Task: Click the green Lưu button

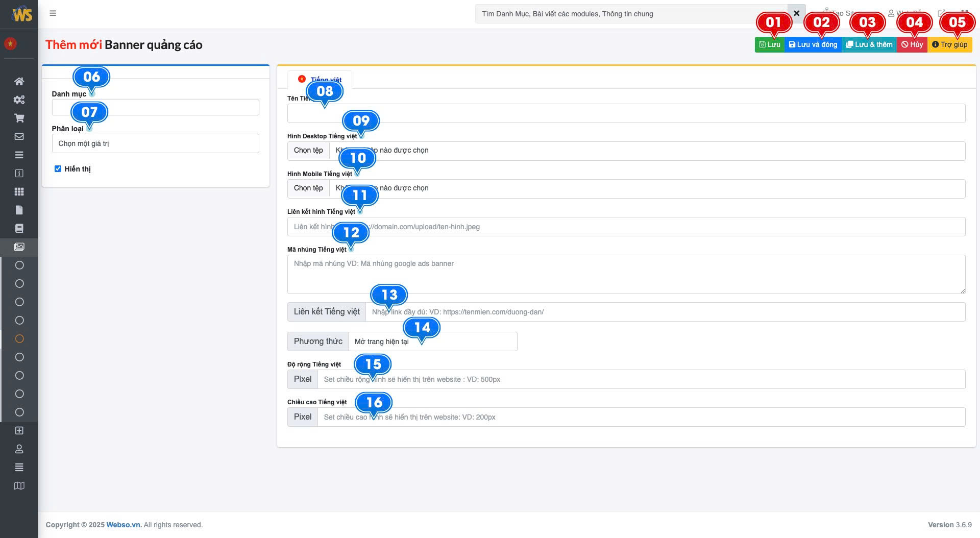Action: pyautogui.click(x=769, y=44)
